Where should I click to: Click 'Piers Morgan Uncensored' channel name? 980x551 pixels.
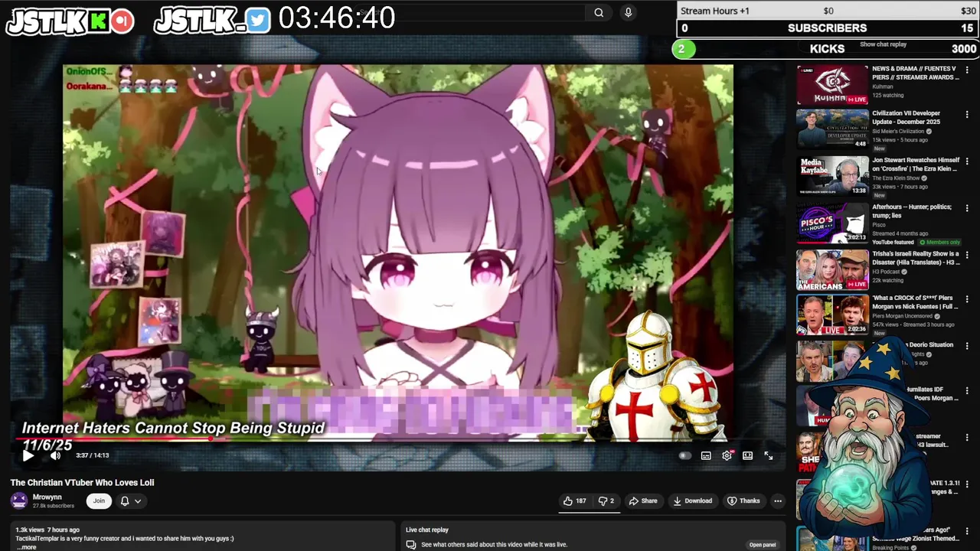click(x=903, y=316)
